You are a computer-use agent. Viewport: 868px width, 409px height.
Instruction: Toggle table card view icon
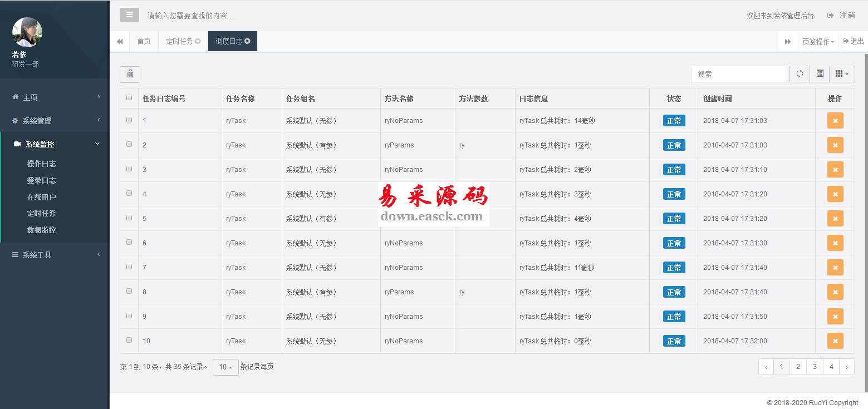(820, 74)
